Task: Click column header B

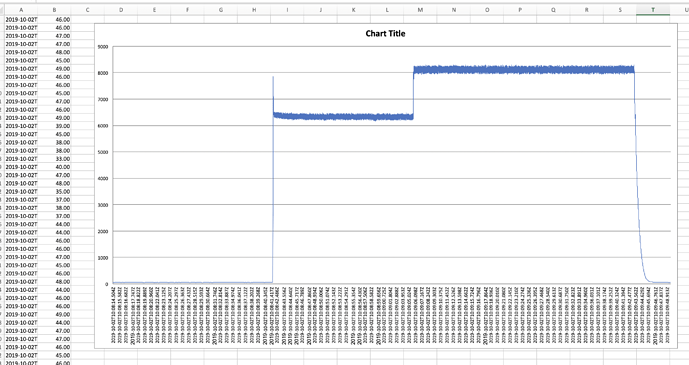Action: (x=54, y=10)
